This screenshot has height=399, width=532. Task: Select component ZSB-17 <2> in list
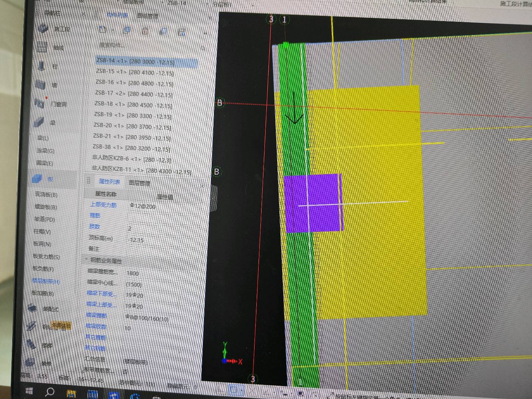click(134, 94)
